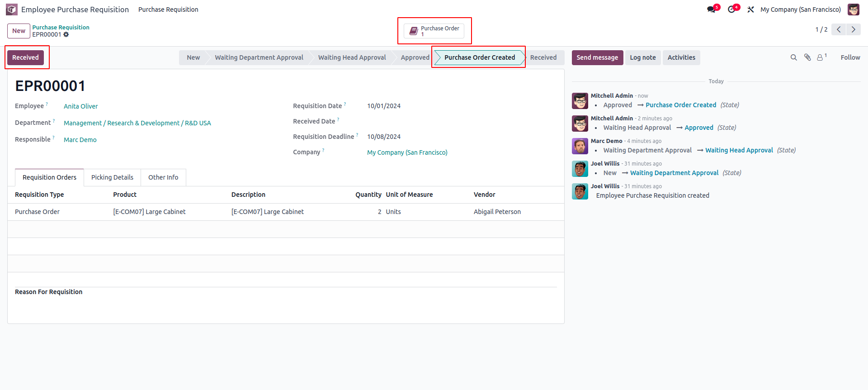Open the Employee Purchase Requisition app icon

12,10
